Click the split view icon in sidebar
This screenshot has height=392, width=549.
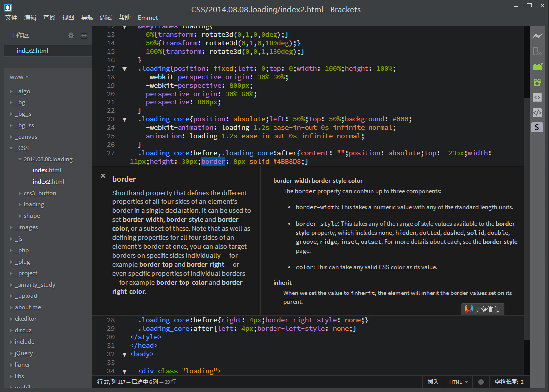coord(84,35)
